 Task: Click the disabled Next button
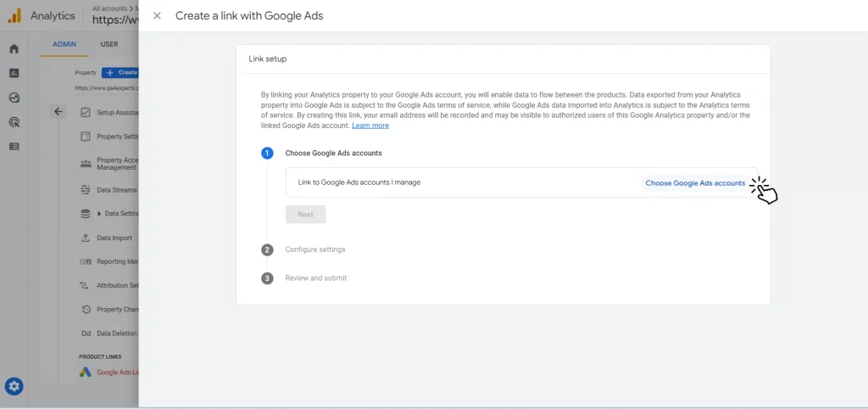305,215
